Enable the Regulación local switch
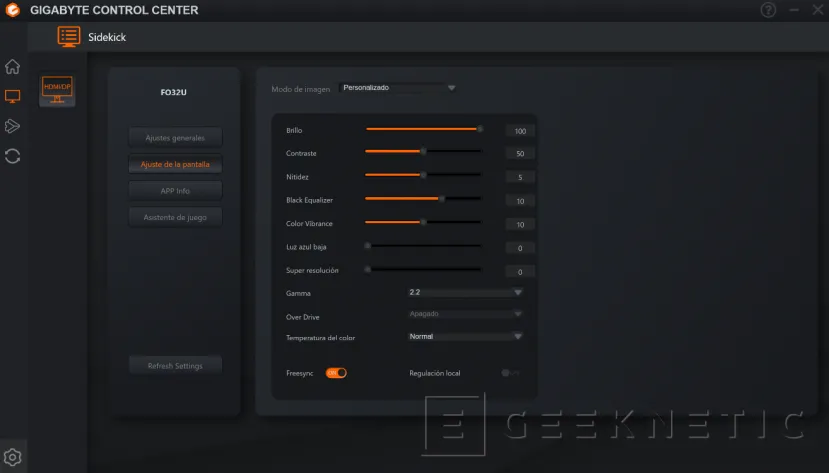This screenshot has width=829, height=473. (510, 373)
